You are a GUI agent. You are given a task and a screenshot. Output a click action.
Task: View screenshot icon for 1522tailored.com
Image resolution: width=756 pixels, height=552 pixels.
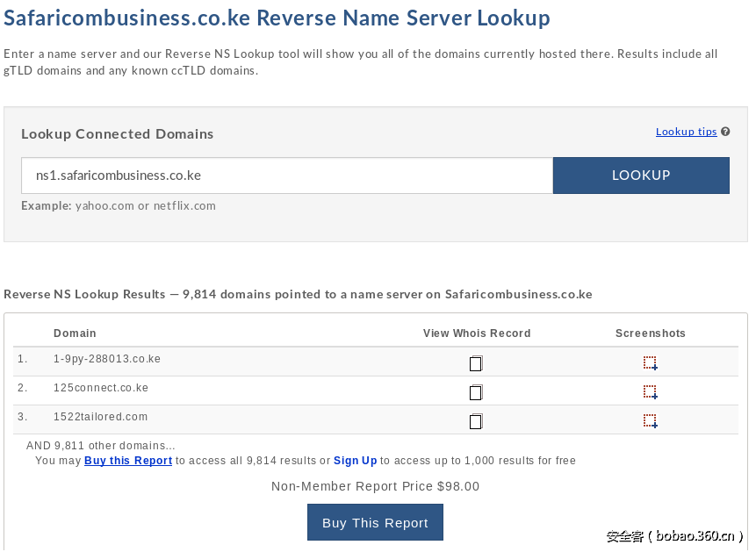[x=651, y=421]
